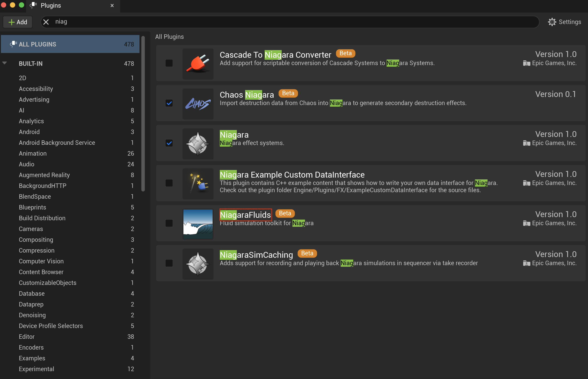Click the magic wand example plugin icon
This screenshot has width=588, height=379.
click(x=198, y=184)
